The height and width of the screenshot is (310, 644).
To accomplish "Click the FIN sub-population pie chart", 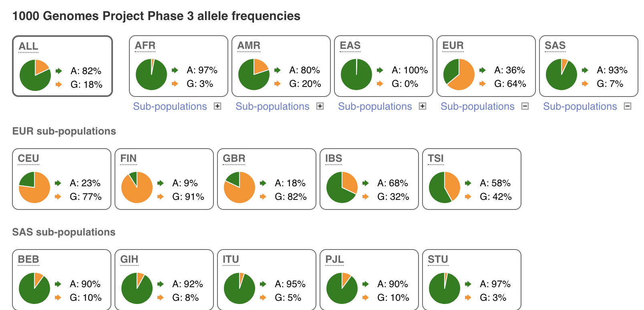I will (137, 187).
